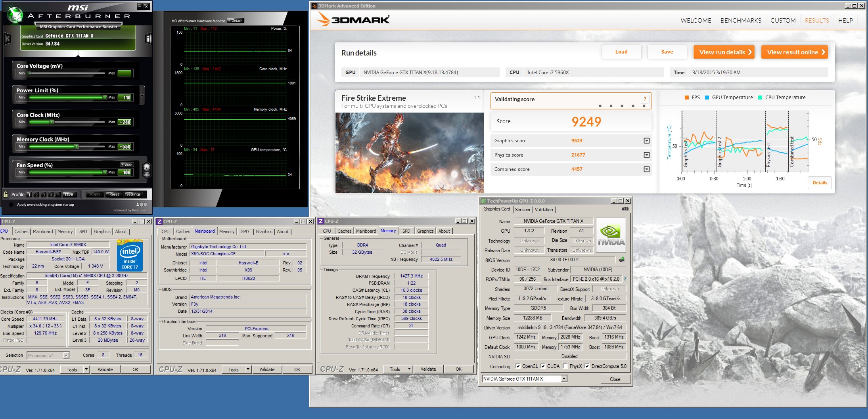The width and height of the screenshot is (868, 419).
Task: Click the Validate button in CPU-Z Memory window
Action: coord(428,369)
